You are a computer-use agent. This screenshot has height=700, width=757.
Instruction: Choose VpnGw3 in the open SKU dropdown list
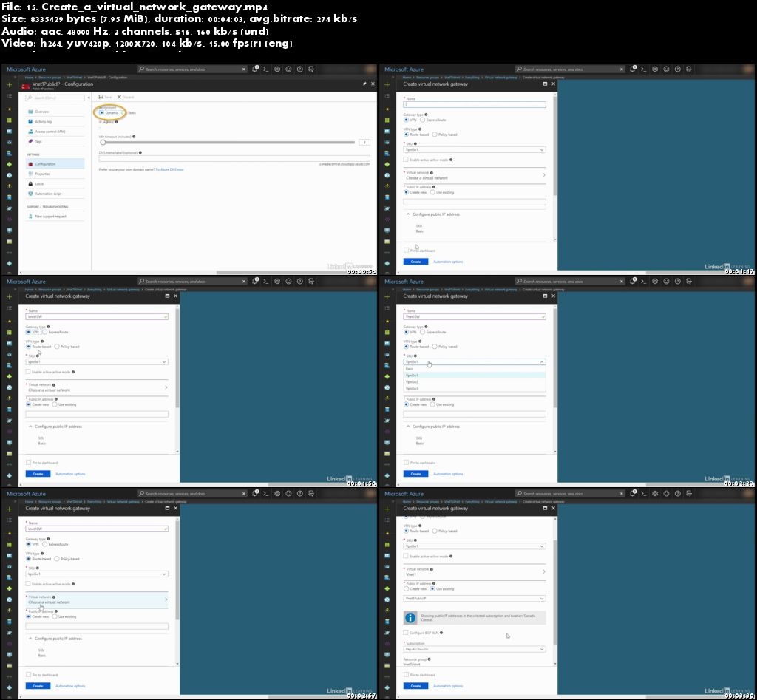coord(475,389)
